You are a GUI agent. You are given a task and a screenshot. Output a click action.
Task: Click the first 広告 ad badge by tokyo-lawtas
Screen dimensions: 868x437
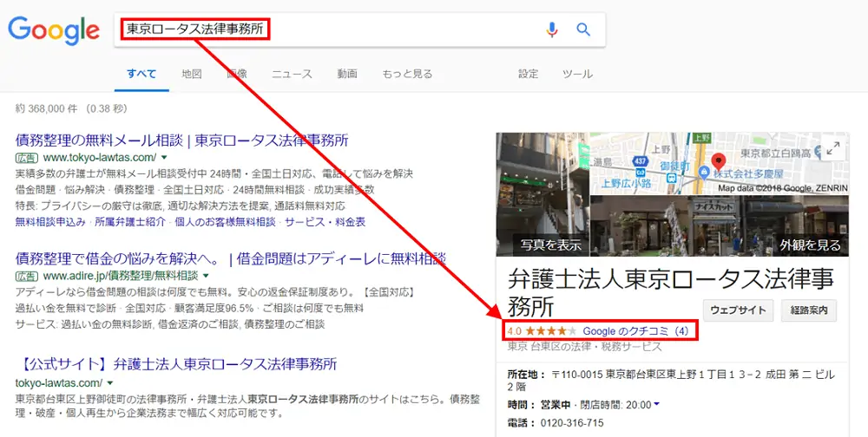point(27,158)
